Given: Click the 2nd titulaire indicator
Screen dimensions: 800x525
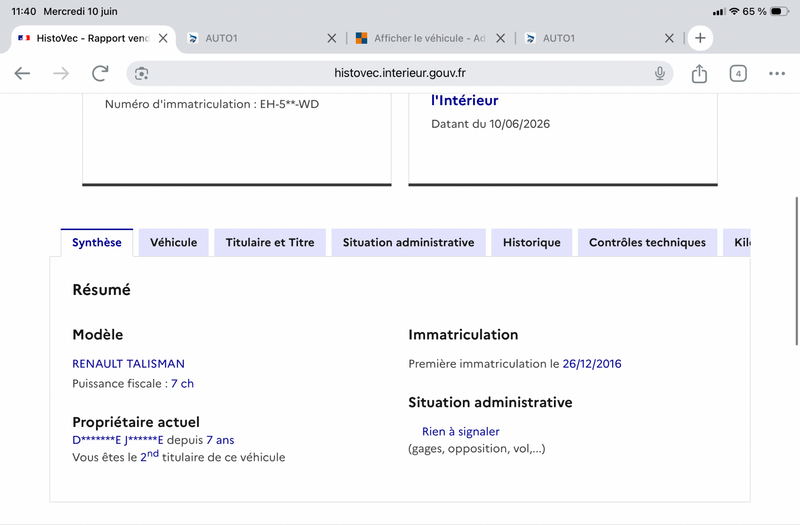Looking at the screenshot, I should pyautogui.click(x=149, y=456).
